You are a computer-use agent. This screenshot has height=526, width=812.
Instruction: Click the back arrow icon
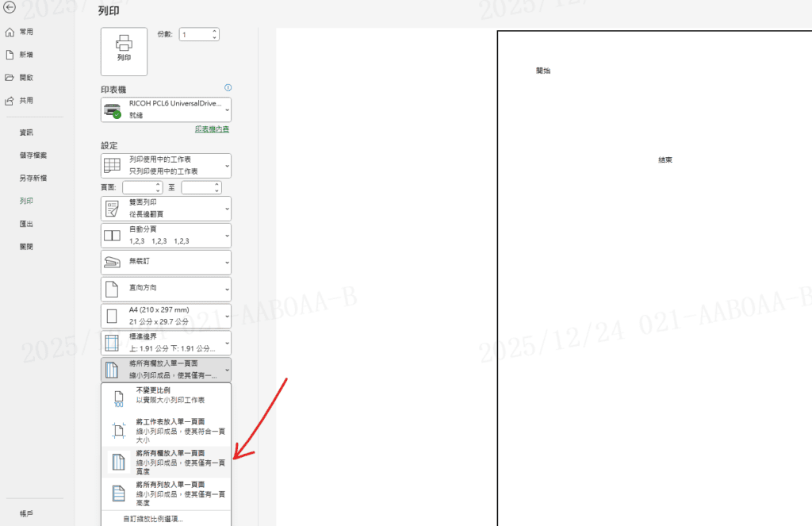coord(10,7)
